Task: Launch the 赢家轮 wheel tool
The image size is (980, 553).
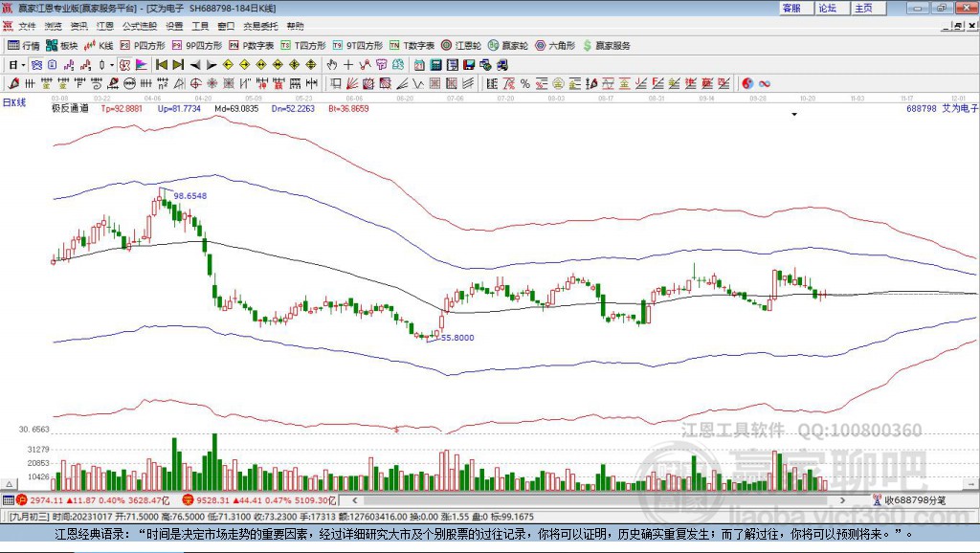Action: point(508,46)
